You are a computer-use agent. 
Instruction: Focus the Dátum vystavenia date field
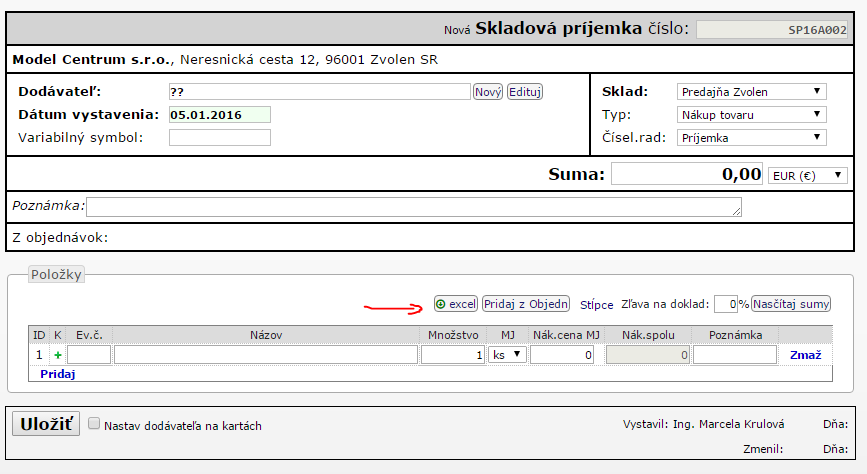click(x=219, y=115)
